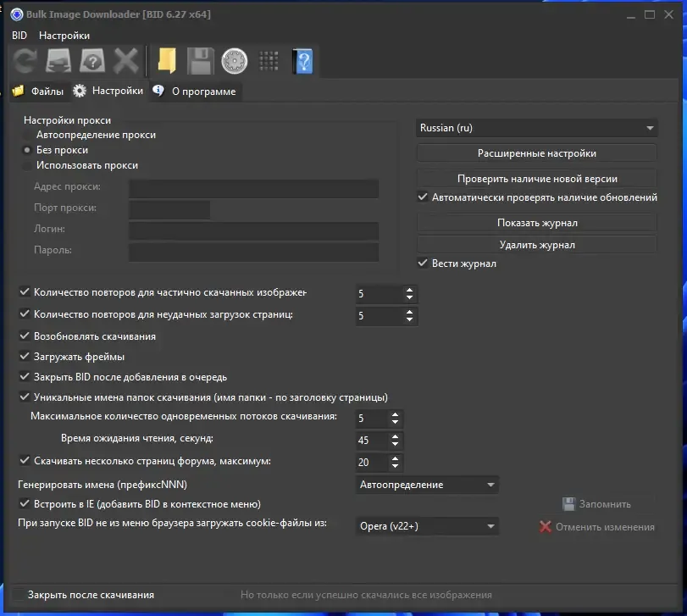The height and width of the screenshot is (616, 687).
Task: Open the Автоопределение name generation dropdown
Action: pyautogui.click(x=427, y=485)
